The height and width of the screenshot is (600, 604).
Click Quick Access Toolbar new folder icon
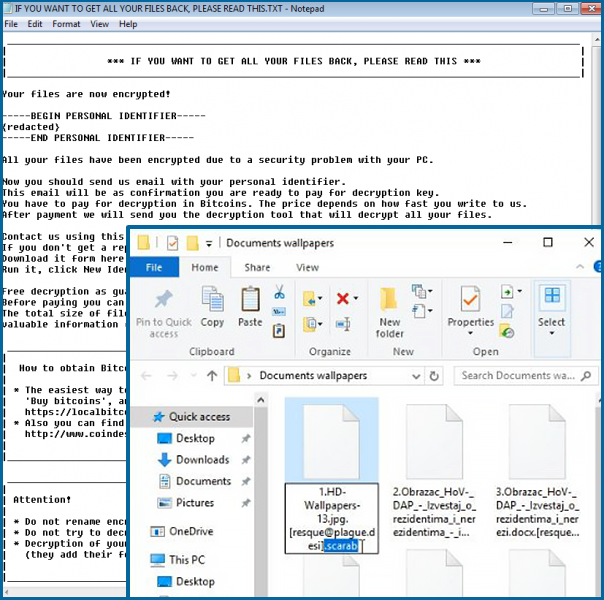pos(192,243)
